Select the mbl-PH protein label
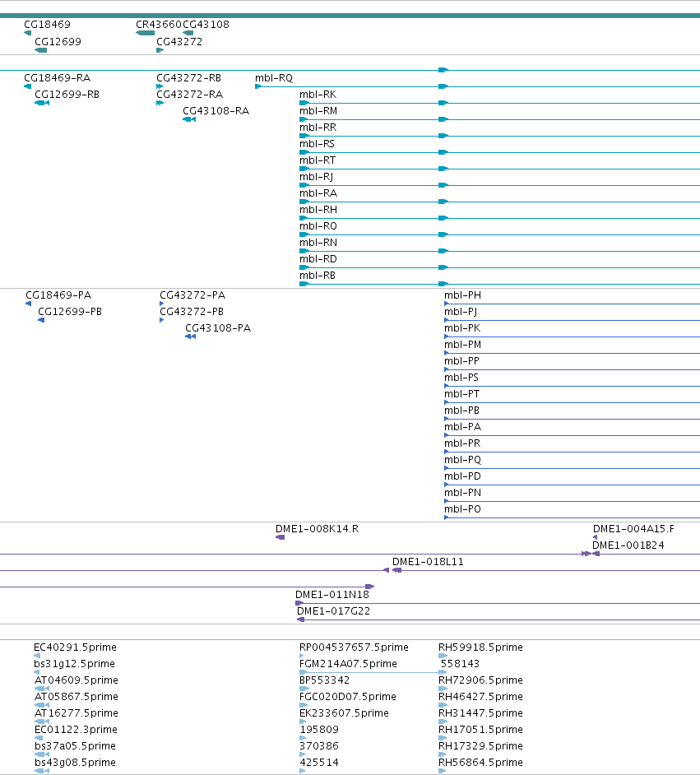Viewport: 700px width, 775px height. click(462, 295)
